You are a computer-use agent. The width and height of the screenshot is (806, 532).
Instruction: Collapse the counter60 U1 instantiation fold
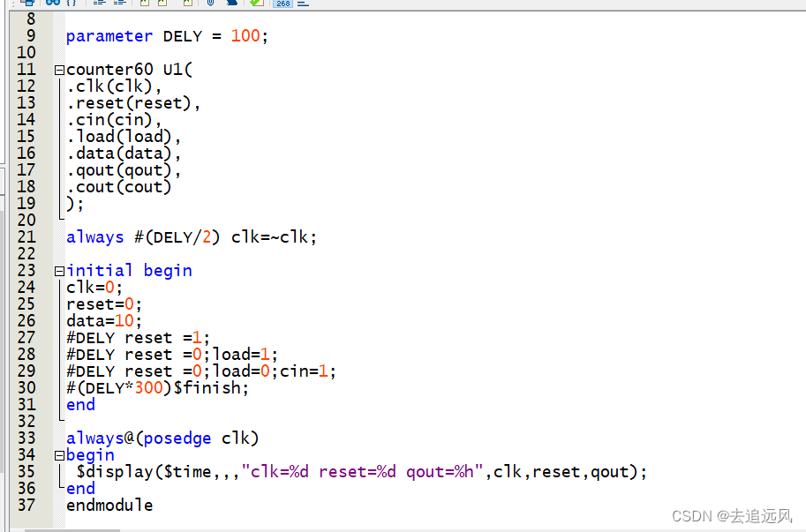(x=60, y=70)
